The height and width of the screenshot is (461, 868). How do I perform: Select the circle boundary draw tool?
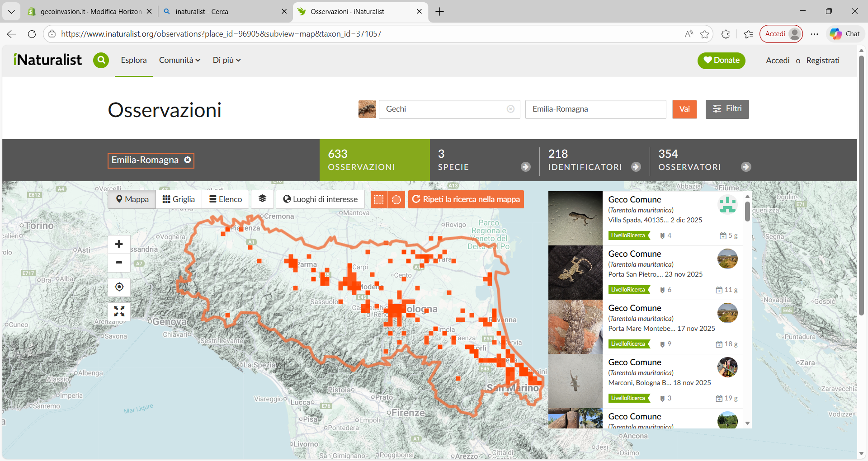[396, 199]
